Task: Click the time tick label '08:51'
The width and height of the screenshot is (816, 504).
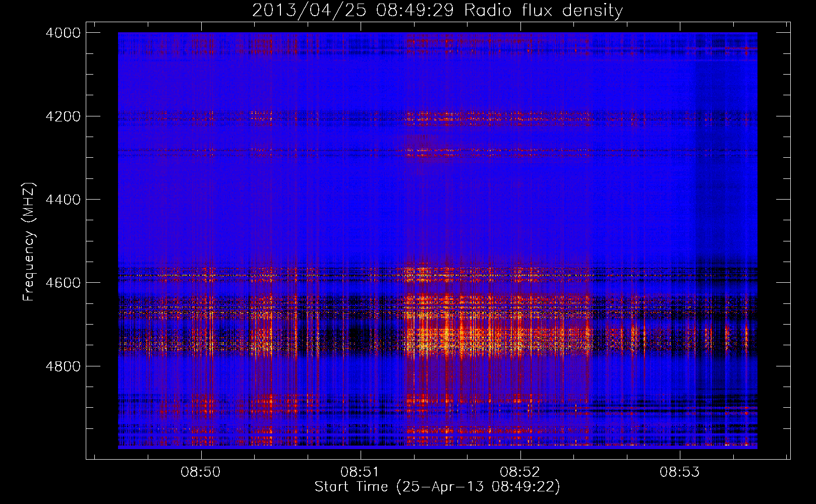Action: (x=360, y=472)
